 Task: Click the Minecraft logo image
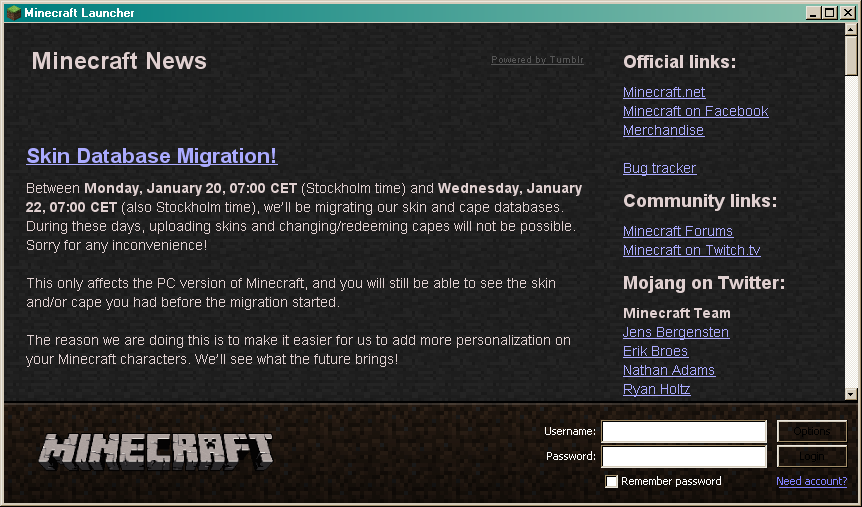(156, 452)
